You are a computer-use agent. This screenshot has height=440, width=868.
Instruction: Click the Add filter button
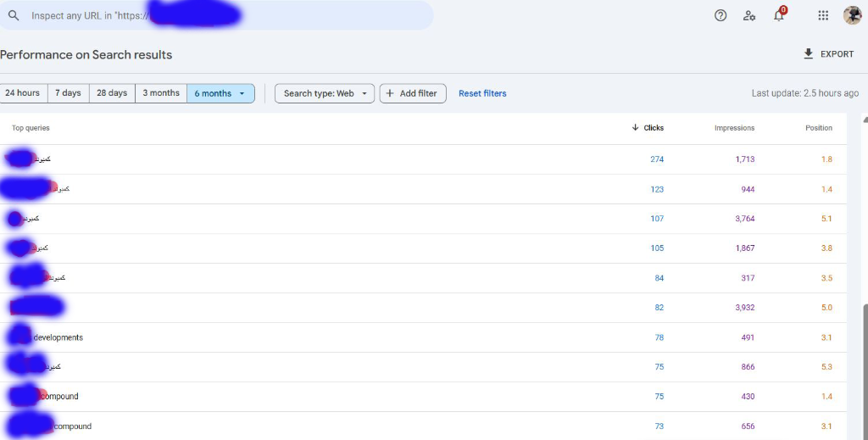pos(413,93)
